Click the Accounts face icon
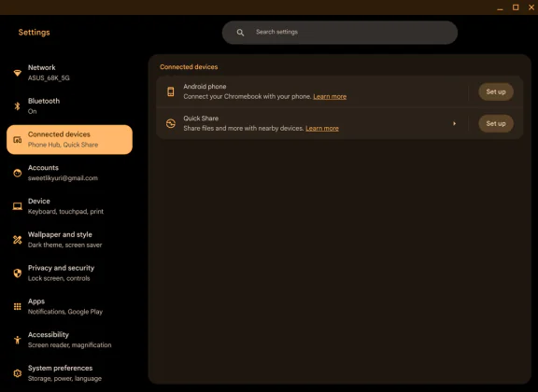Screen dimensions: 538x392 (17, 173)
